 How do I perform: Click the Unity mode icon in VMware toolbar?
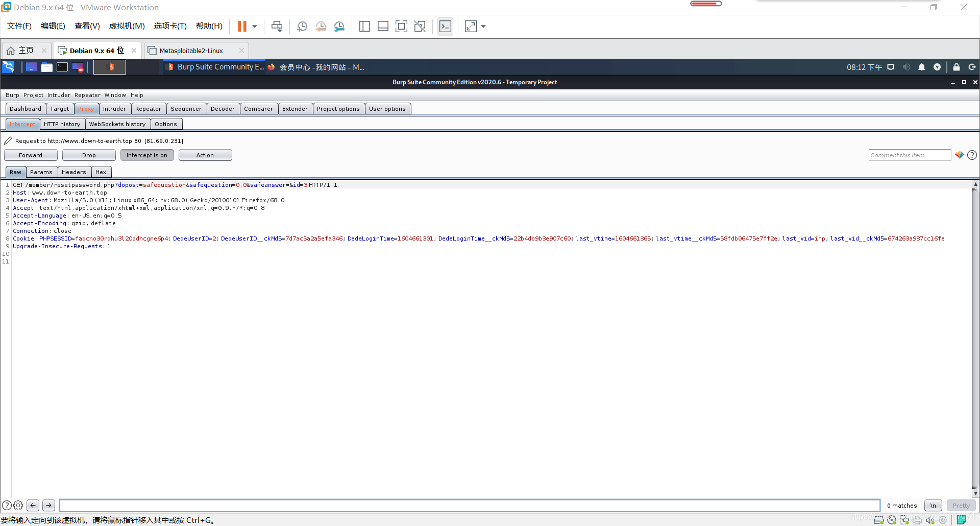(x=420, y=27)
